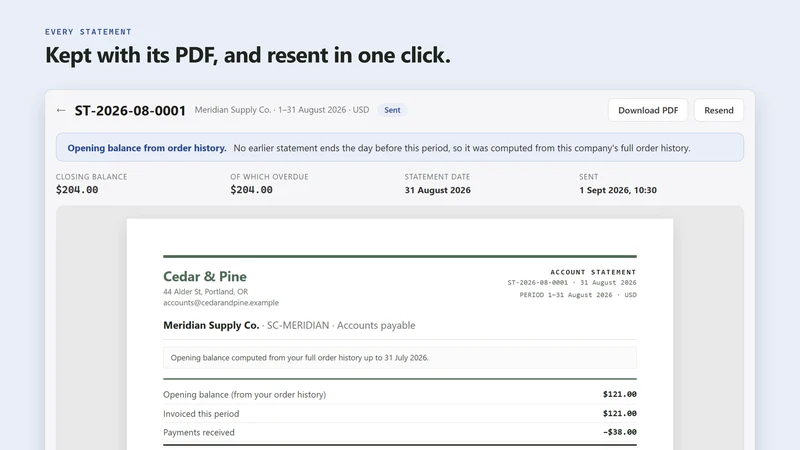
Task: Click the back arrow beside ST-2026-08-0001
Action: [61, 110]
